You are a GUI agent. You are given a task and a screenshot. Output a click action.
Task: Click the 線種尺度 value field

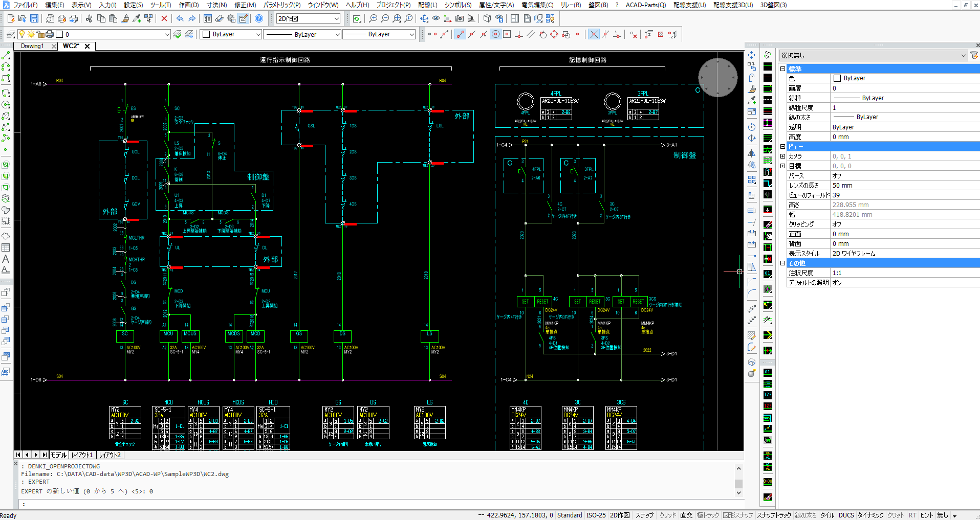905,107
